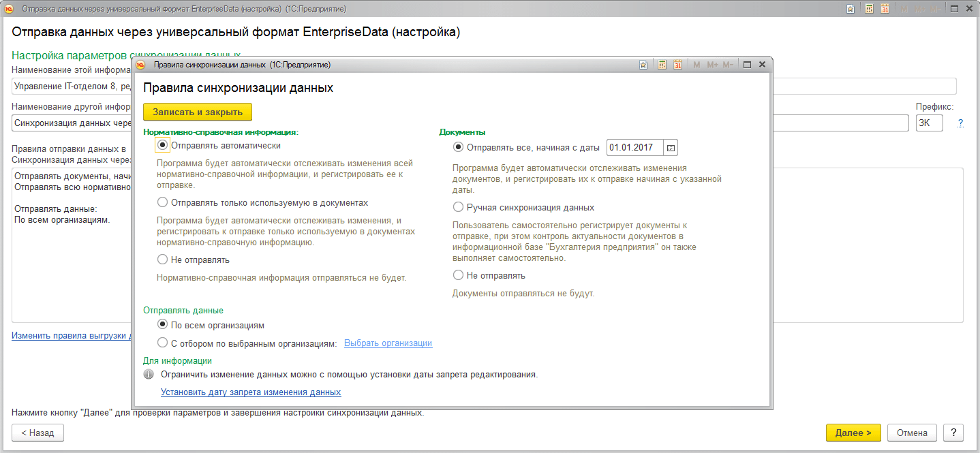
Task: Open the calendar from the sync rules dialog title bar
Action: [x=677, y=65]
